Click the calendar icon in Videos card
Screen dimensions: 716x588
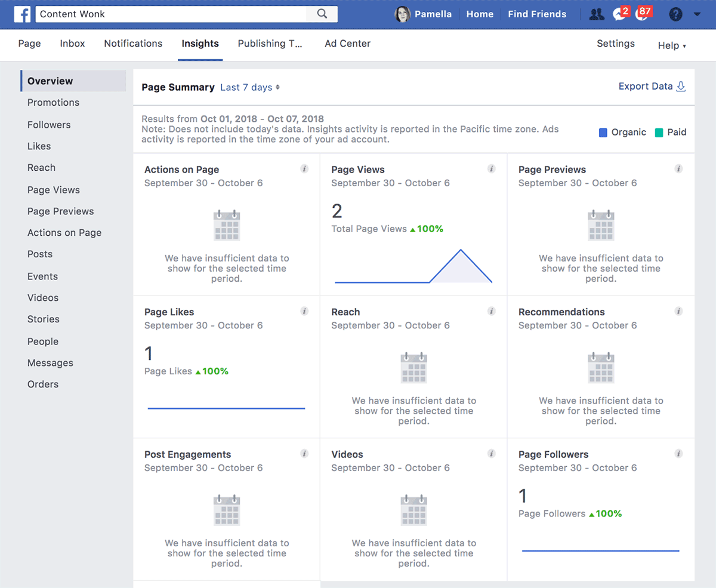414,510
